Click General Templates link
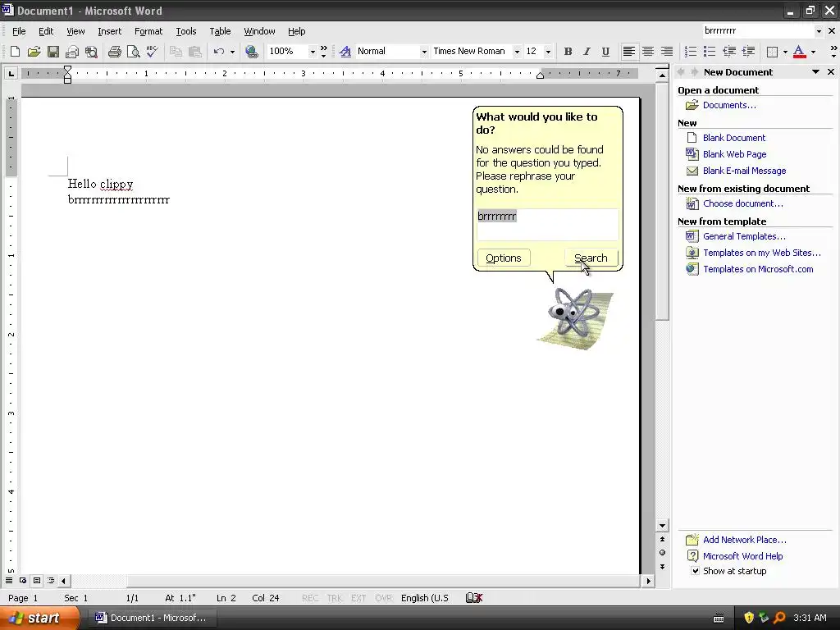The height and width of the screenshot is (630, 840). point(744,236)
